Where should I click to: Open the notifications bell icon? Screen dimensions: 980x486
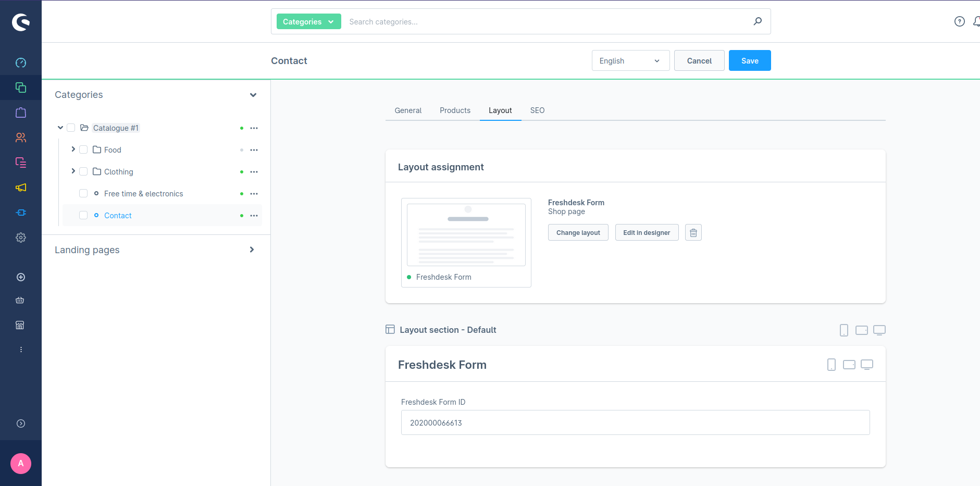point(976,21)
